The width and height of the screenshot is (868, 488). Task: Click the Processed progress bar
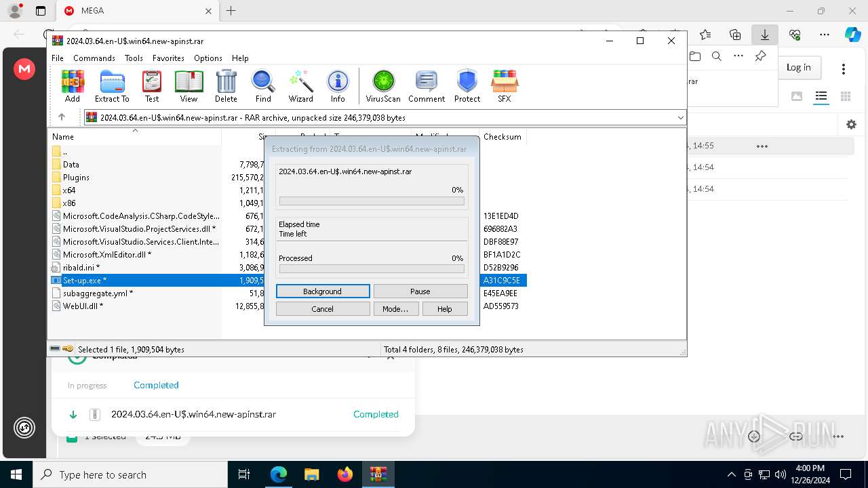click(372, 269)
